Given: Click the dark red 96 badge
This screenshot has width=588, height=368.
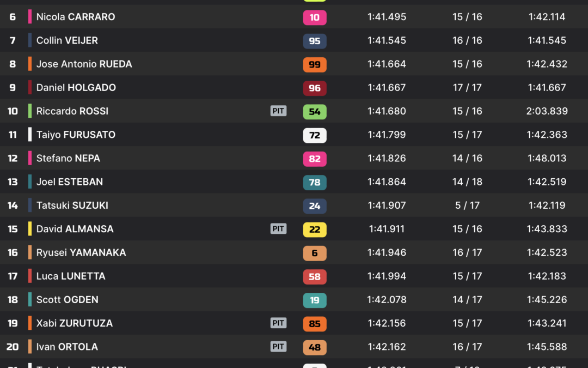Looking at the screenshot, I should [x=315, y=88].
